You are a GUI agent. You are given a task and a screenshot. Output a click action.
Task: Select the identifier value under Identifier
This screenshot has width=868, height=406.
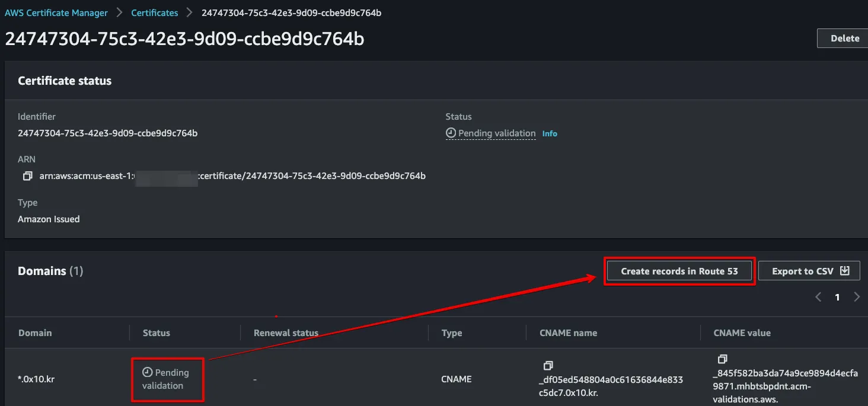pyautogui.click(x=108, y=133)
